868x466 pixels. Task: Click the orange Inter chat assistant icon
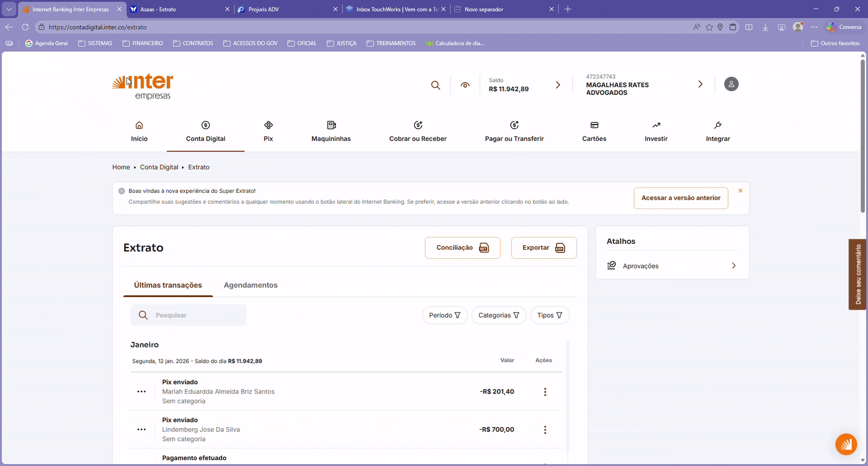coord(846,444)
